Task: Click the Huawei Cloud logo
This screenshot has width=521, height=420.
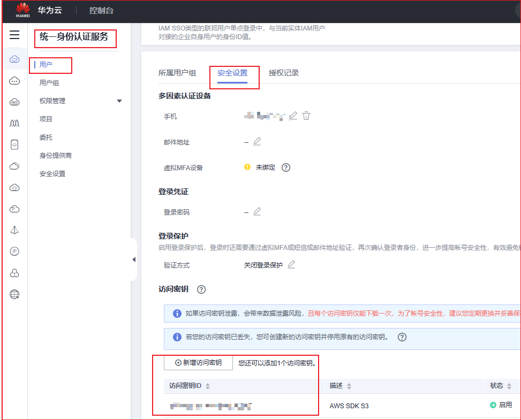Action: 23,10
